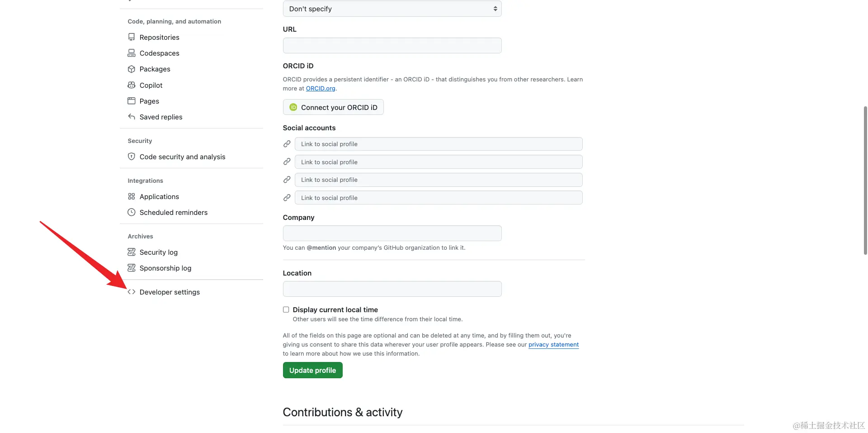Open Sponsorship log menu item
The height and width of the screenshot is (433, 868).
pos(165,268)
